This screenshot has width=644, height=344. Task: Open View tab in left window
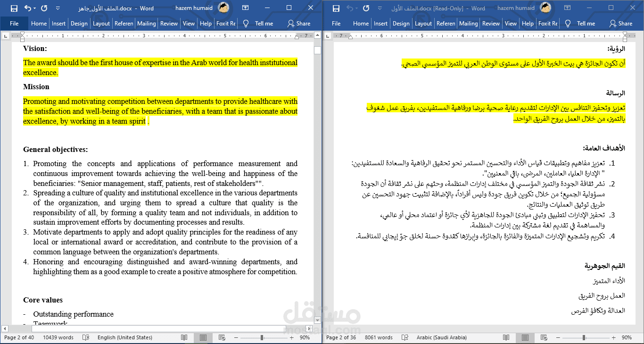coord(189,23)
